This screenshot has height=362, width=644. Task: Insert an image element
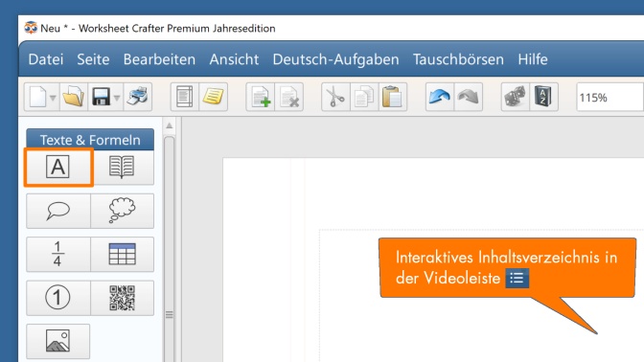[x=57, y=341]
